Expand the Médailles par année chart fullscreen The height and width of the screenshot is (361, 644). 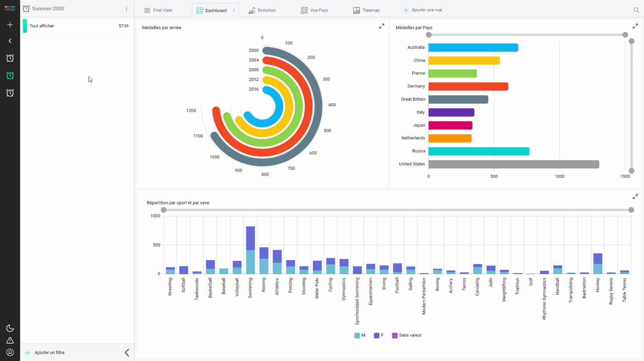point(381,27)
